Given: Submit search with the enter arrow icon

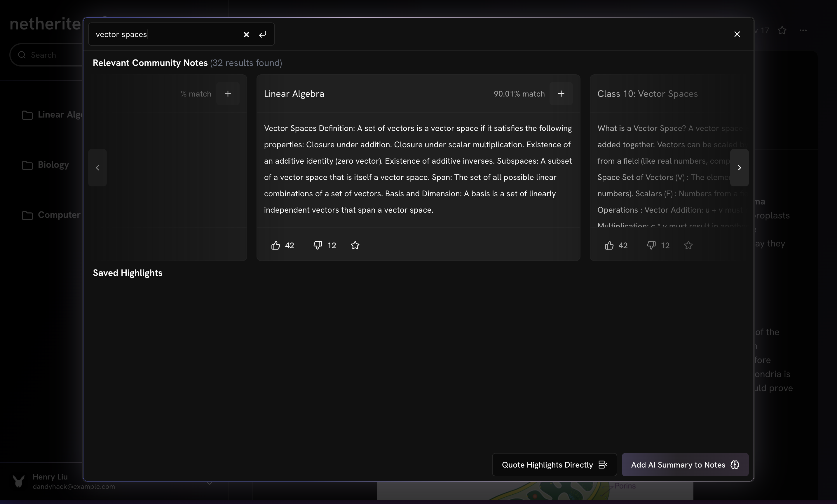Looking at the screenshot, I should click(263, 34).
